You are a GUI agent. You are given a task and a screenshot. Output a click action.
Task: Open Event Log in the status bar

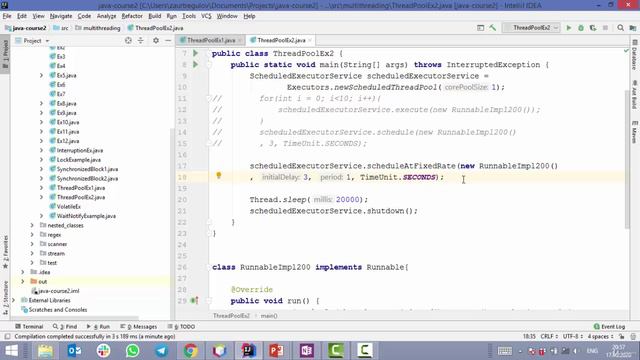click(x=609, y=327)
